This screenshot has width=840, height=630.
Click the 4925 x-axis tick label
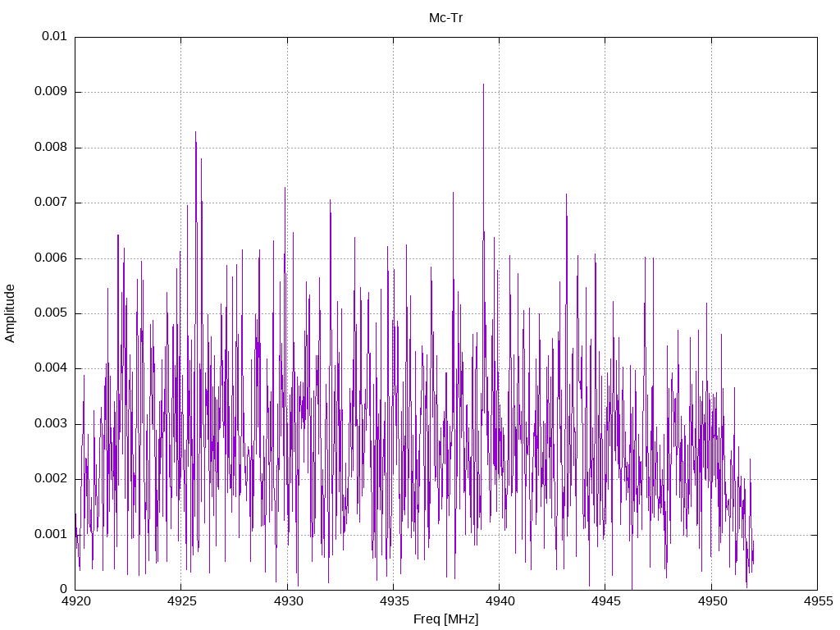click(x=182, y=601)
